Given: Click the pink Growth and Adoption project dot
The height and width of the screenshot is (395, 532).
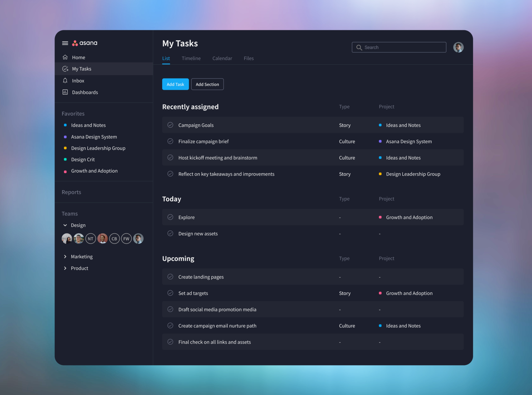Looking at the screenshot, I should (380, 217).
